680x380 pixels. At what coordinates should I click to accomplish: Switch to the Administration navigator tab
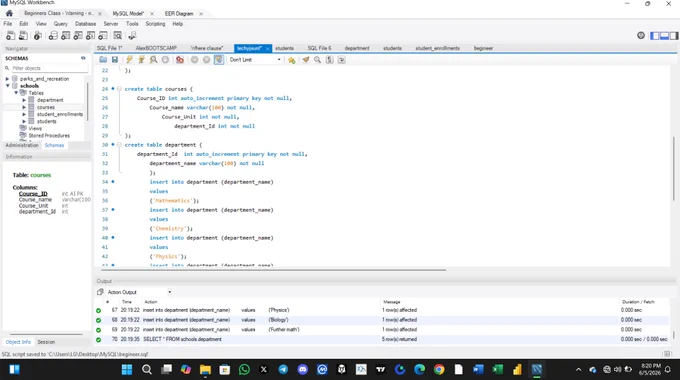click(x=22, y=145)
